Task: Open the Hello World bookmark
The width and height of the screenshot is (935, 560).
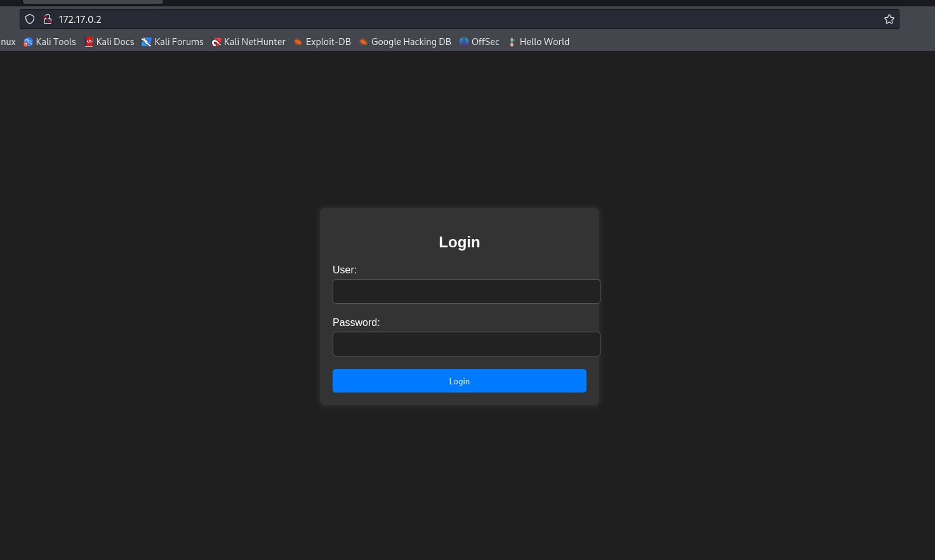Action: [x=538, y=42]
